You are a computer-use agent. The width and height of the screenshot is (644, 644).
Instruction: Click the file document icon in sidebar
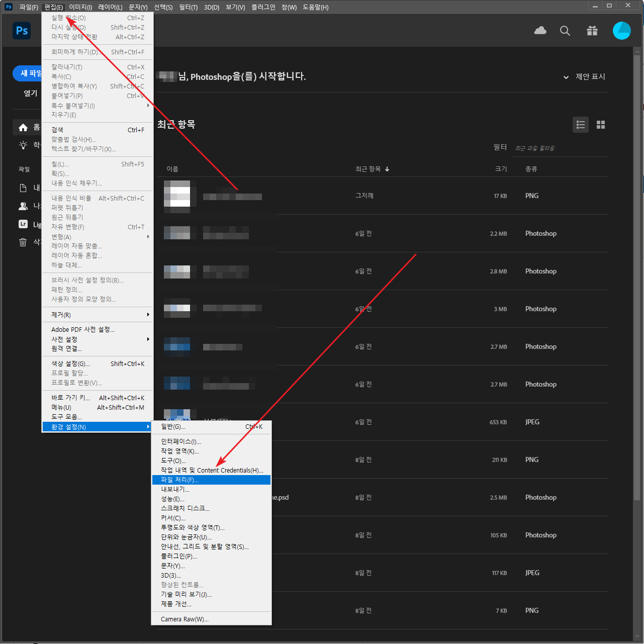pyautogui.click(x=23, y=188)
